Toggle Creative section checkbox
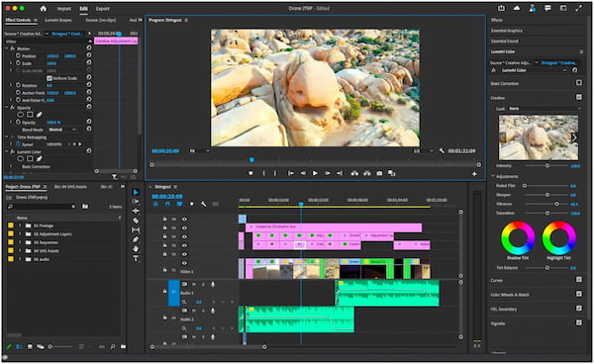 point(579,97)
